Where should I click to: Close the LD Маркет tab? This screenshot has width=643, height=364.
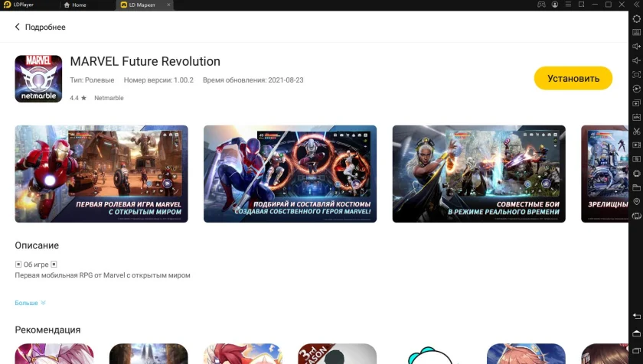168,5
